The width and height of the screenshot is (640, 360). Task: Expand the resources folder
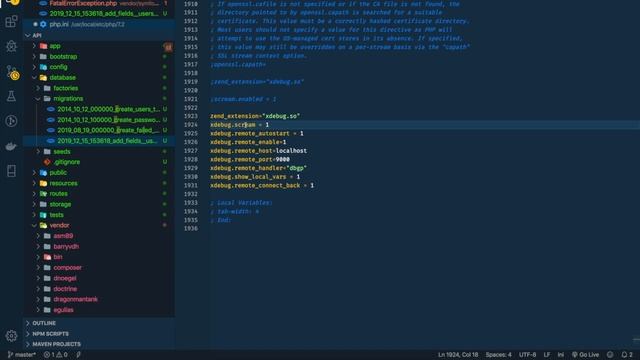(x=99, y=183)
